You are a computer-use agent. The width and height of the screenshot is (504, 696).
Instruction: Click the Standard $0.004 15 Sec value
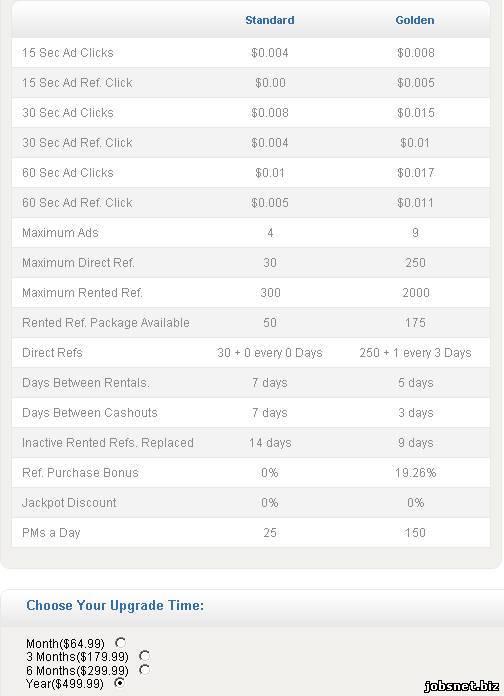click(270, 53)
